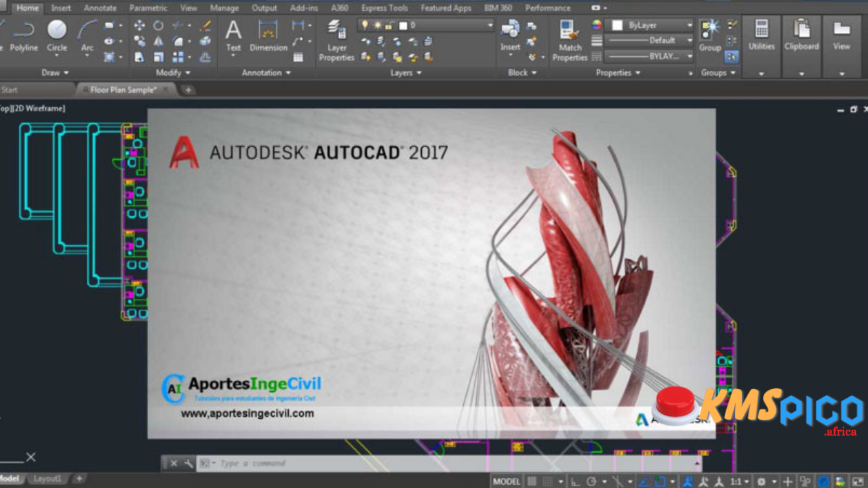Click the Fillet tool icon

point(178,41)
